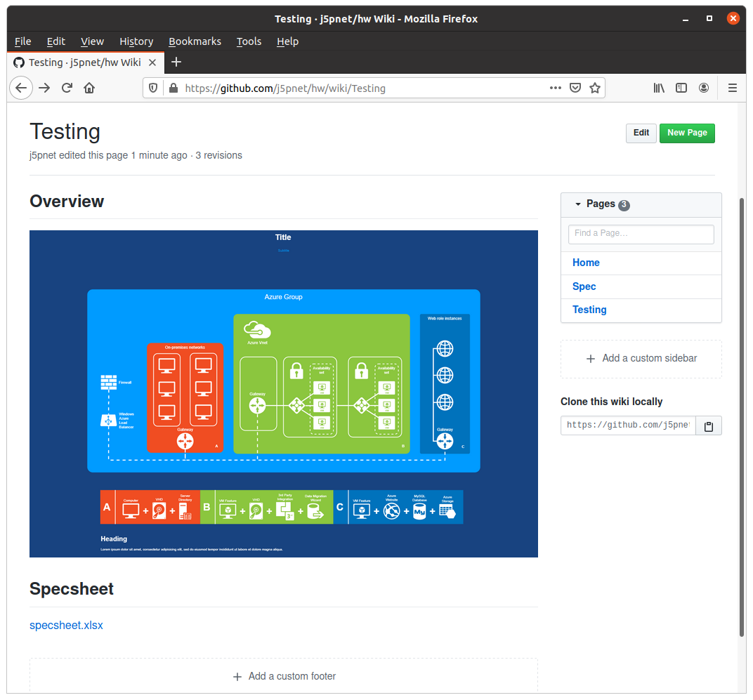The height and width of the screenshot is (700, 753).
Task: Minimize the Firefox window
Action: [x=686, y=19]
